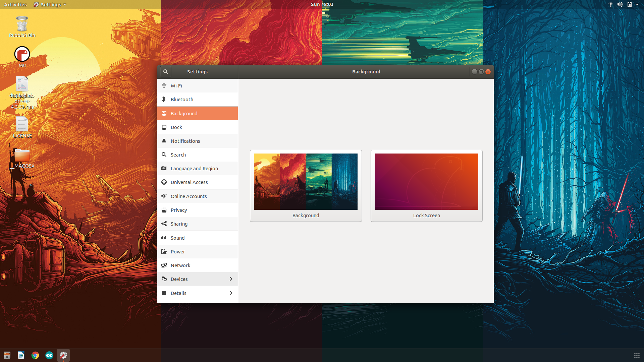
Task: Click the Wi-Fi status icon in top bar
Action: coord(610,4)
